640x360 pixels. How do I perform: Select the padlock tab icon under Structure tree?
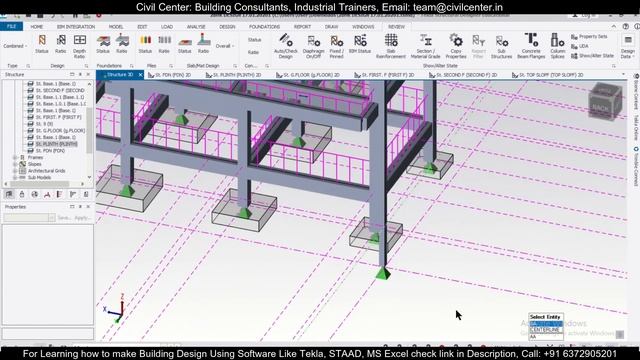click(x=22, y=194)
